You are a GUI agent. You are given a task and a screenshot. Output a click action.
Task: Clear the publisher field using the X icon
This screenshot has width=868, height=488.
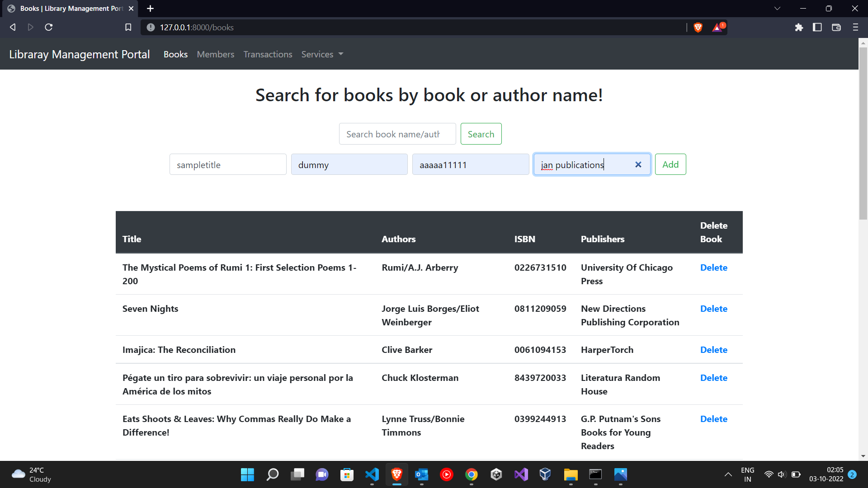[638, 164]
